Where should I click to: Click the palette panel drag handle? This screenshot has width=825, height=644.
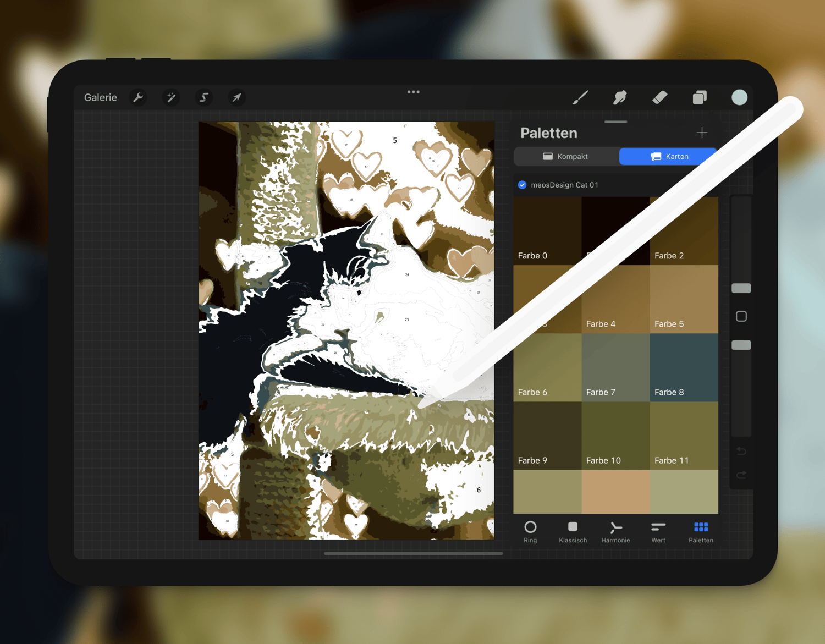615,122
